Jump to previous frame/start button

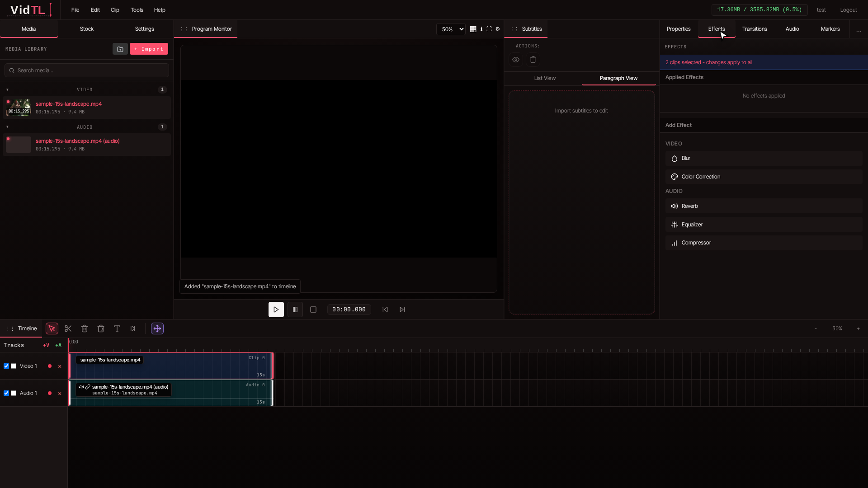385,310
